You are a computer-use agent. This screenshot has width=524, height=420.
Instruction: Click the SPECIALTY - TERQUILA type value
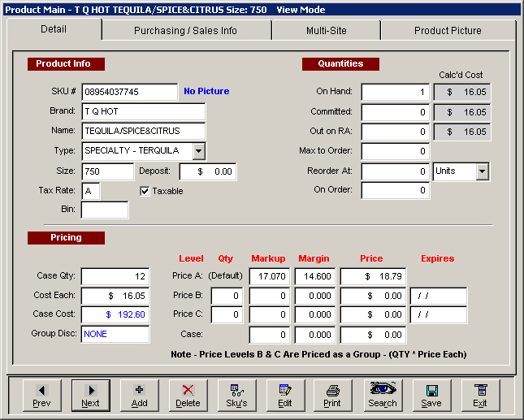point(132,150)
